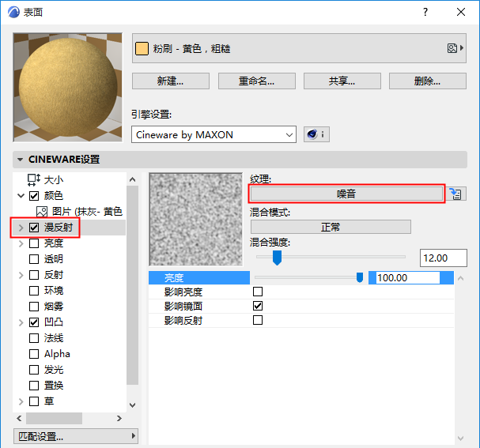Check the 影响反射 option checkbox
The height and width of the screenshot is (448, 480).
pos(258,320)
